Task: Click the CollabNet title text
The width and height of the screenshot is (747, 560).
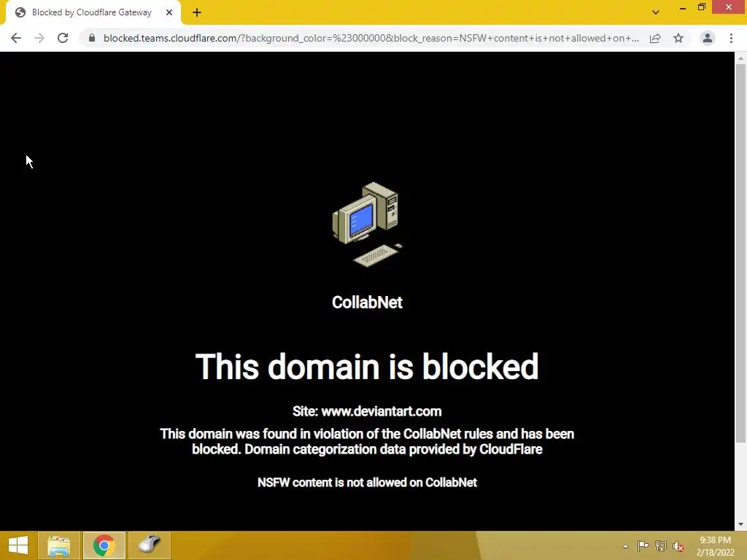Action: [x=368, y=303]
